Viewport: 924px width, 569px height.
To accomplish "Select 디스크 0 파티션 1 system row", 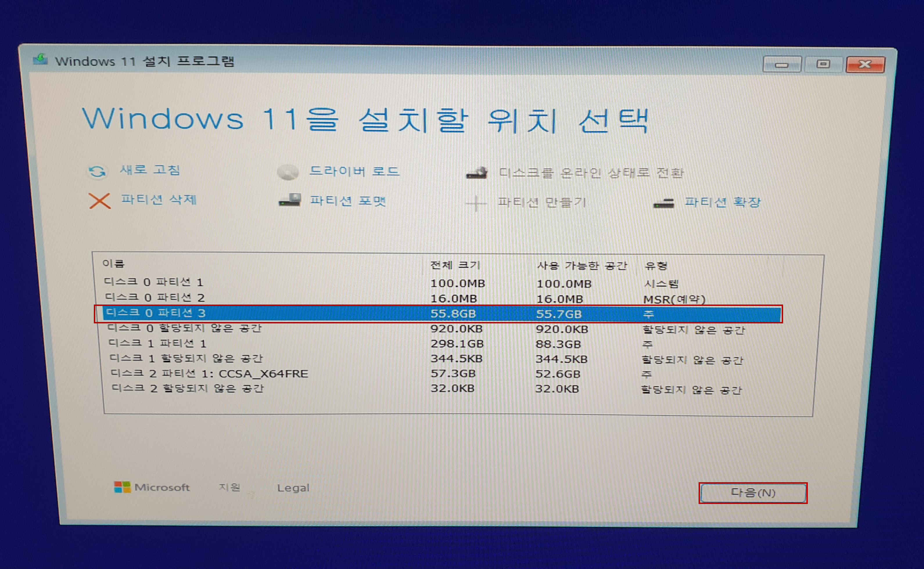I will click(154, 282).
